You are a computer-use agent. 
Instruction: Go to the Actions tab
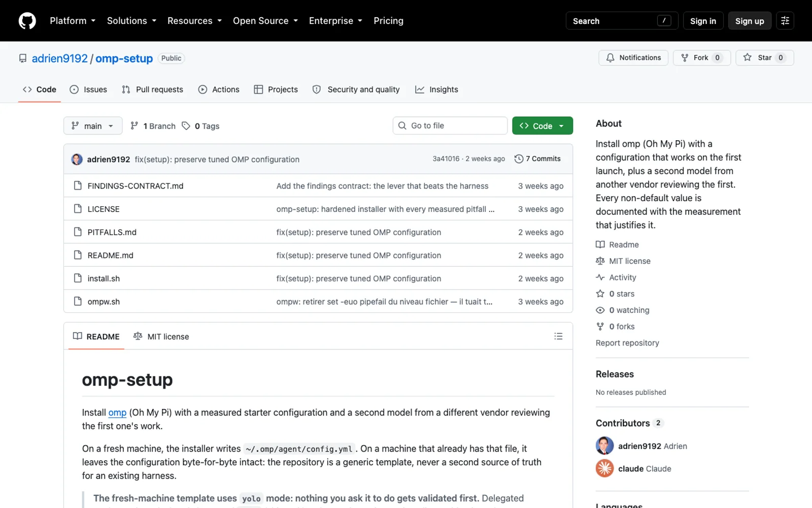(x=219, y=89)
